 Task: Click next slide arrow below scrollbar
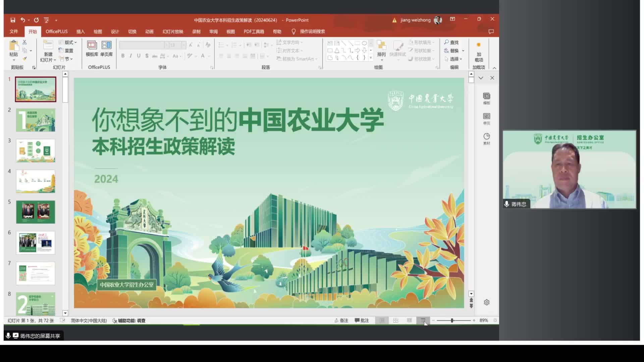(471, 306)
